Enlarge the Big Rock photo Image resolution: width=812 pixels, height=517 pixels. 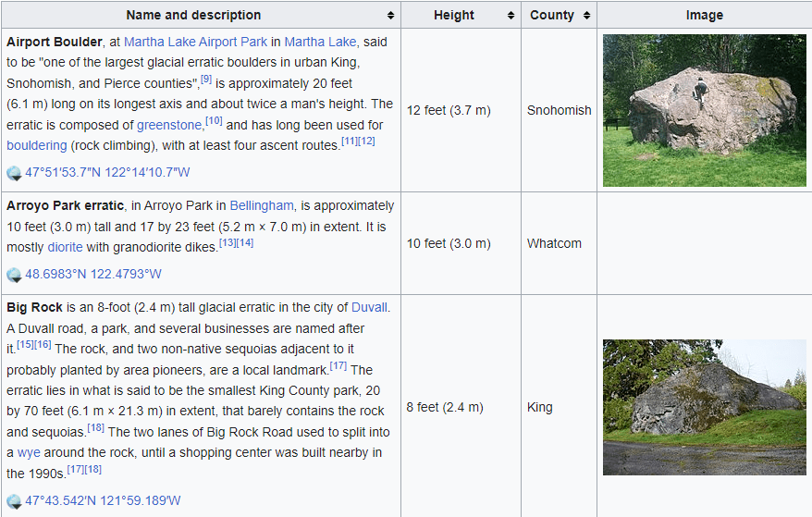tap(704, 407)
